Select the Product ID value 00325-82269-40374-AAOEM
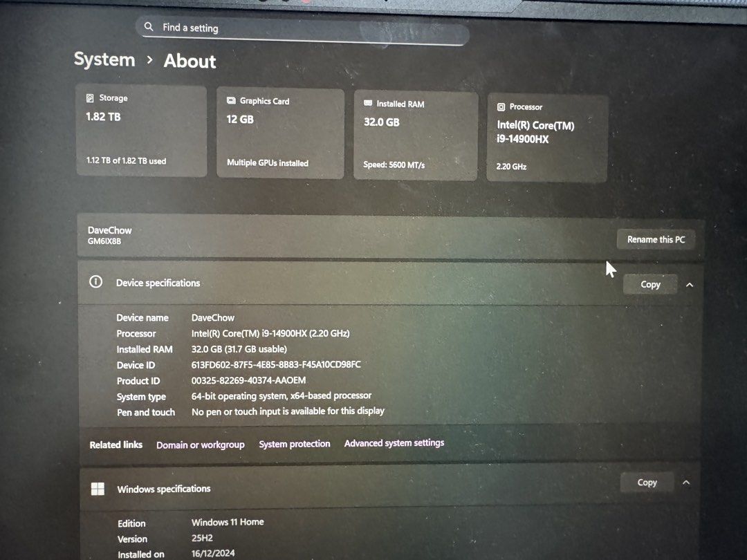 coord(249,380)
